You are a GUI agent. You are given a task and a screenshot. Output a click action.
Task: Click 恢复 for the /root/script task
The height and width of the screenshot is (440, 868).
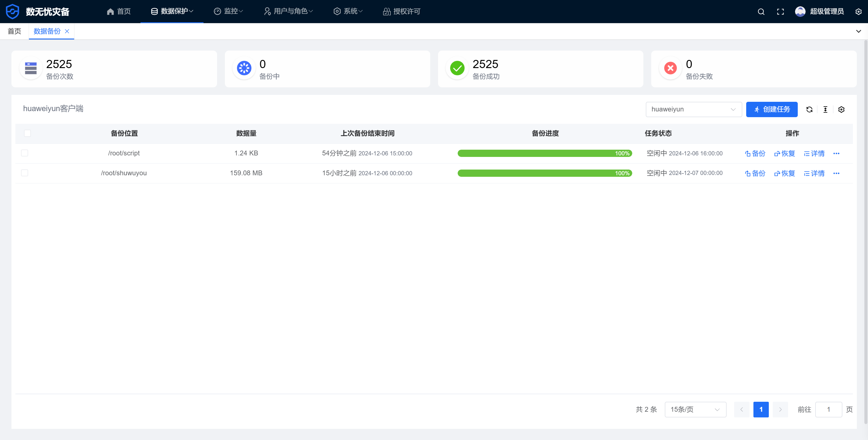[784, 154]
